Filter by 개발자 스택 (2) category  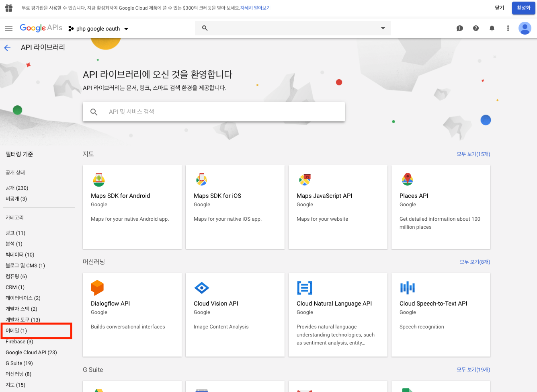click(21, 309)
